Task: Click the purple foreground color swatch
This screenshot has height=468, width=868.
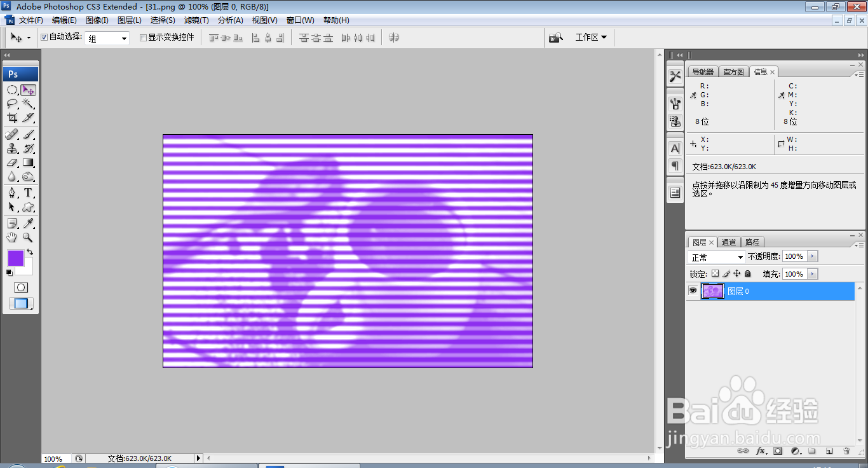Action: [x=15, y=258]
